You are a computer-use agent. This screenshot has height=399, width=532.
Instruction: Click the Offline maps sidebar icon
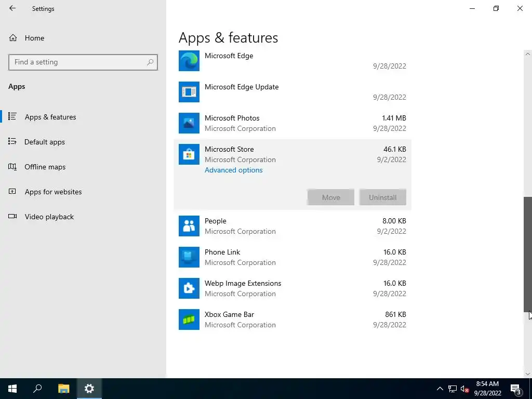coord(12,167)
